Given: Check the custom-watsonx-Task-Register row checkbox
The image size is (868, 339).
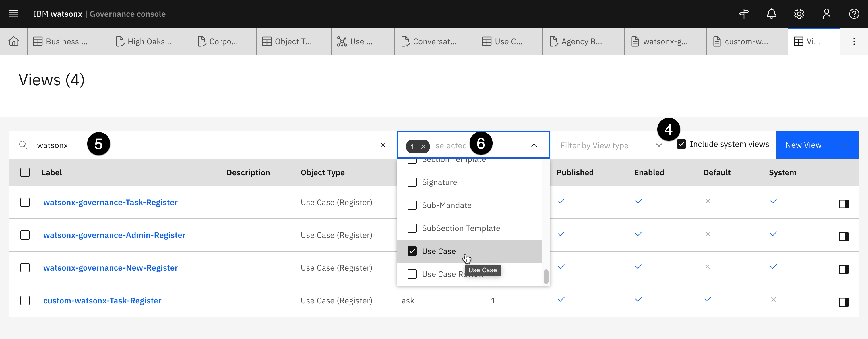Looking at the screenshot, I should [x=25, y=300].
